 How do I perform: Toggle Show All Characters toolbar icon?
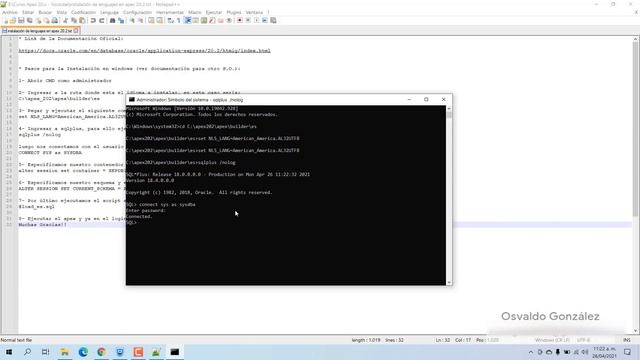[x=178, y=20]
